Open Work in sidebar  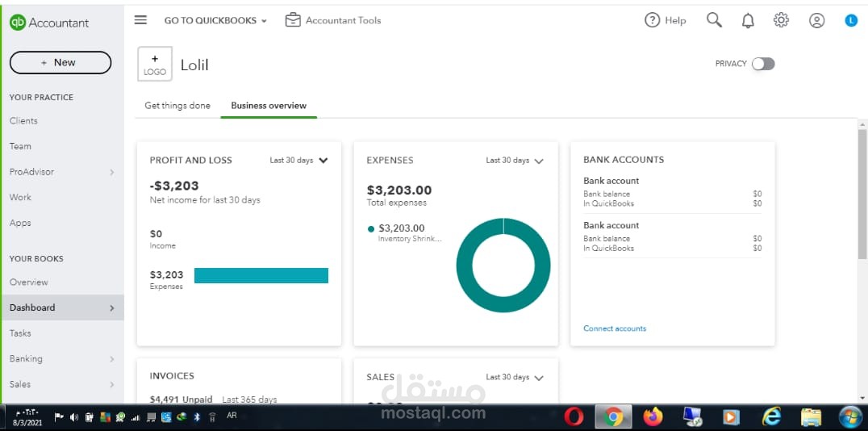click(x=20, y=197)
